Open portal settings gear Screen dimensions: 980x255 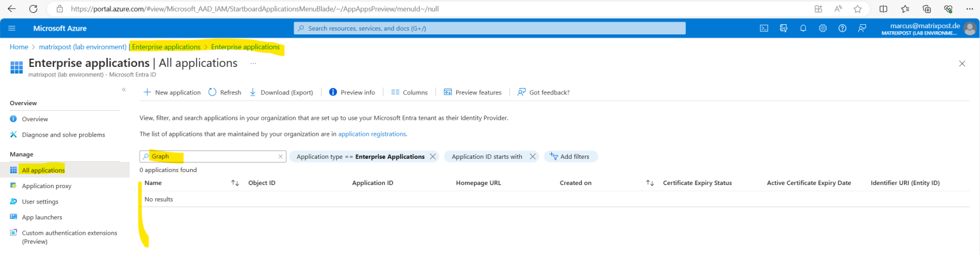823,28
